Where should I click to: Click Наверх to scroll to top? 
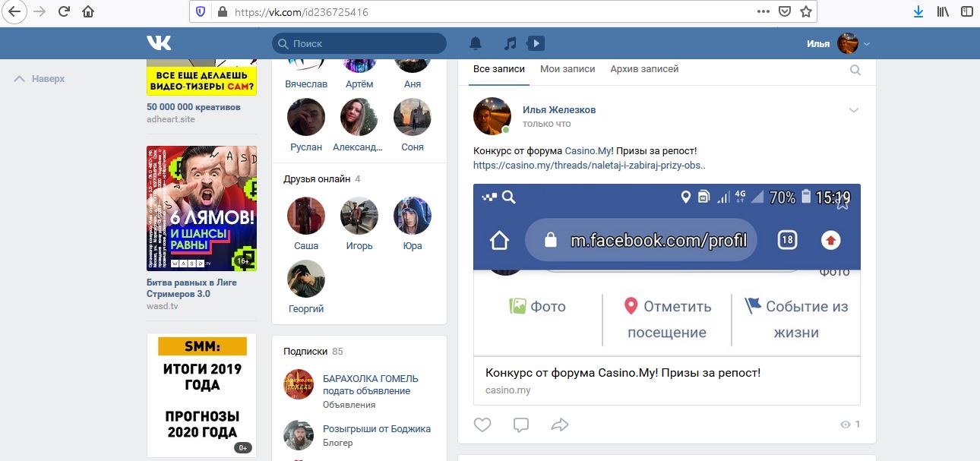click(x=40, y=79)
